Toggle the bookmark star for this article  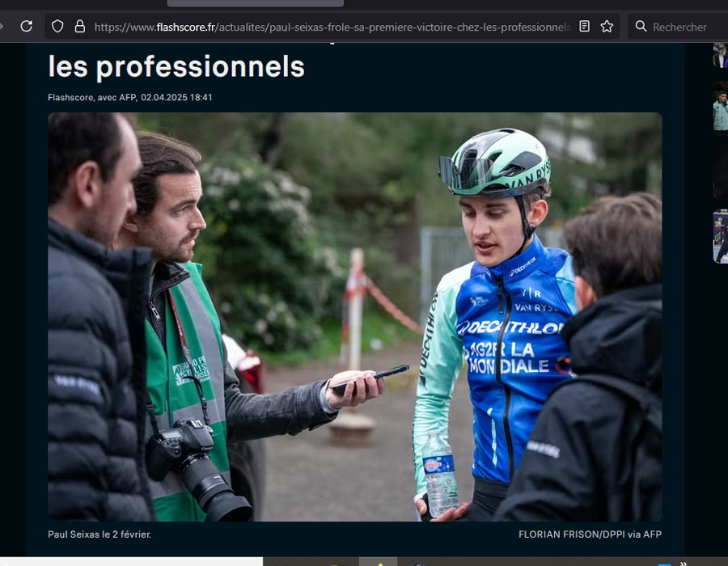[606, 25]
